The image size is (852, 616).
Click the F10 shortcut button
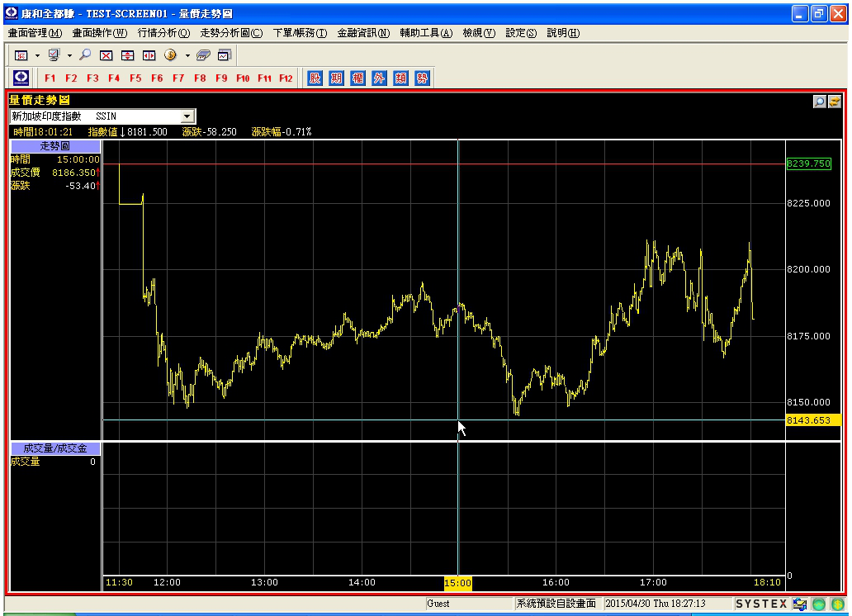tap(243, 78)
